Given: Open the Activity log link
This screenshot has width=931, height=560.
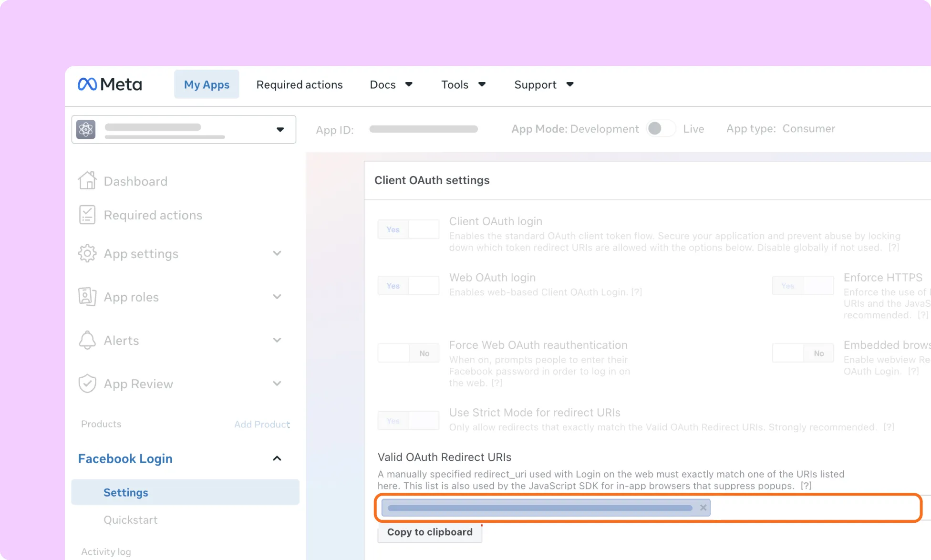Looking at the screenshot, I should (106, 551).
